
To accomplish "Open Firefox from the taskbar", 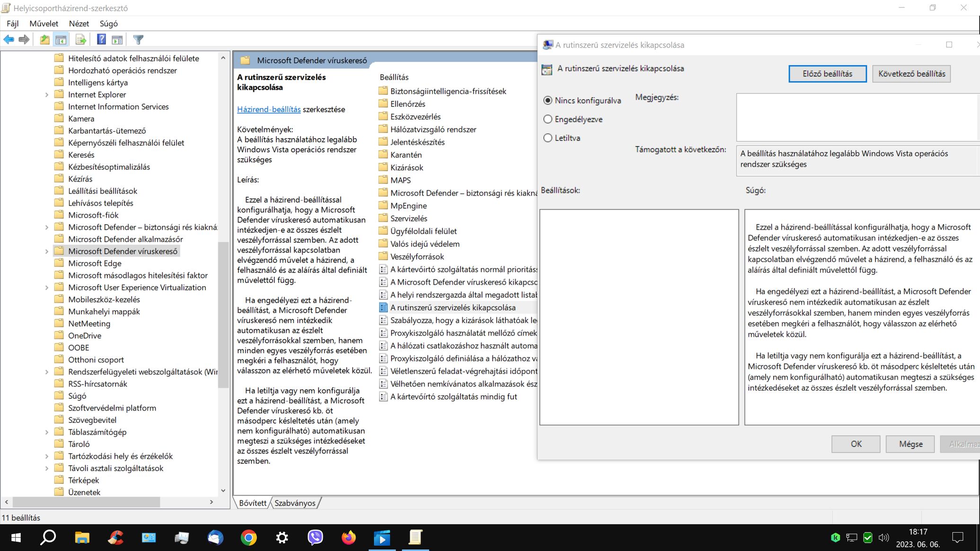I will (x=349, y=538).
